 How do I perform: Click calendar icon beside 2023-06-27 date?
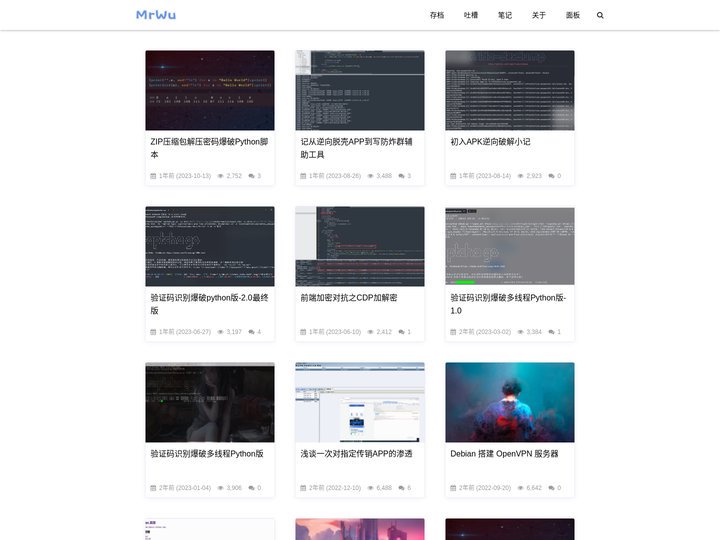(x=153, y=332)
